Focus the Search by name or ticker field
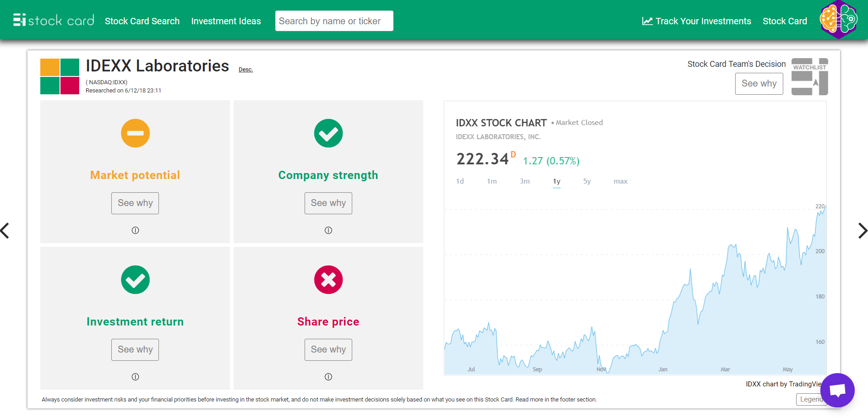The width and height of the screenshot is (868, 418). (334, 21)
